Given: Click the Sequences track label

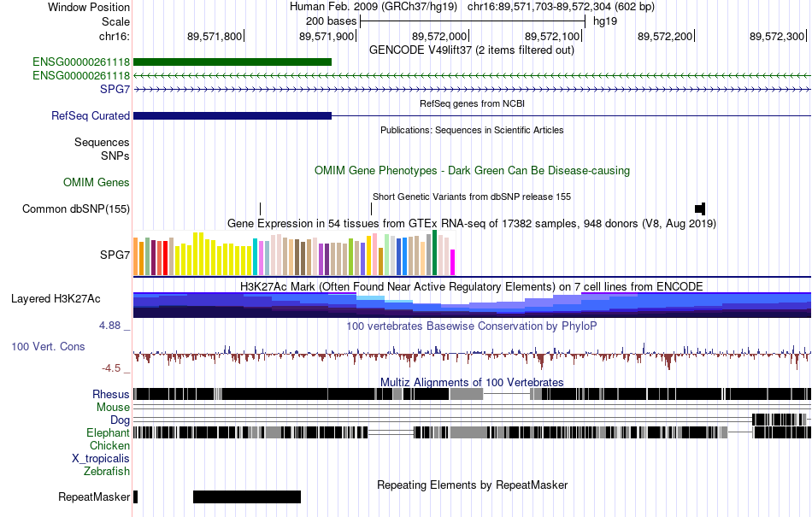Looking at the screenshot, I should [102, 143].
